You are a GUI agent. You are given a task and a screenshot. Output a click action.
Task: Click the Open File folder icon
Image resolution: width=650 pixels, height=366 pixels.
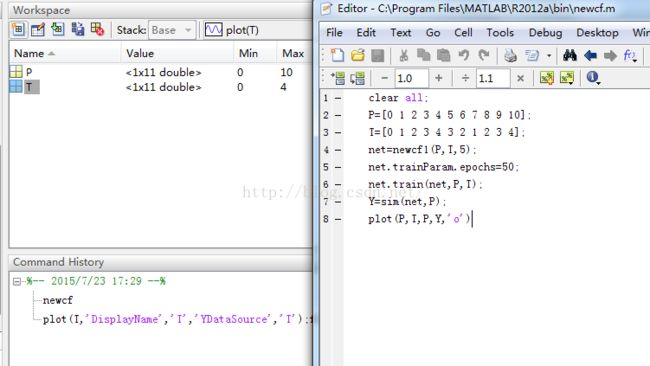pos(358,55)
